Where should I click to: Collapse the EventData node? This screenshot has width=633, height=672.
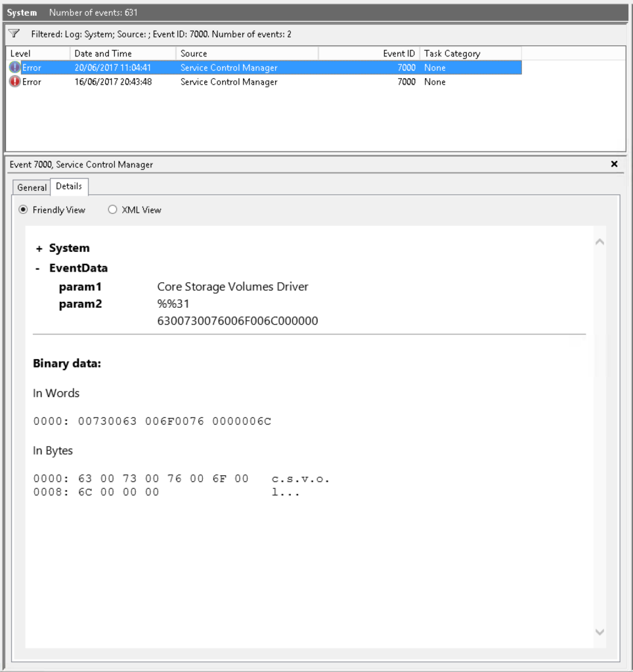coord(37,268)
